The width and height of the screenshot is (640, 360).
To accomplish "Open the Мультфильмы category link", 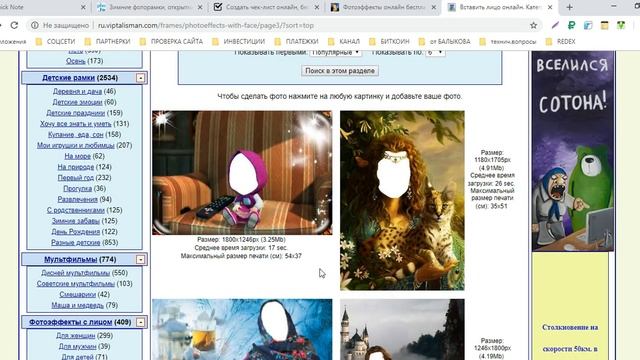I will coord(70,259).
